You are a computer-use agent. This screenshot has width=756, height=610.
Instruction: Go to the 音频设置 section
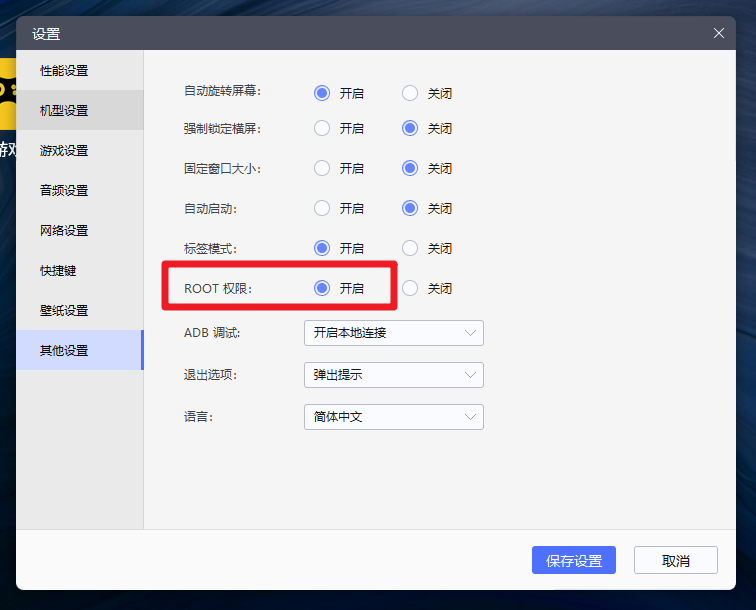[x=64, y=190]
